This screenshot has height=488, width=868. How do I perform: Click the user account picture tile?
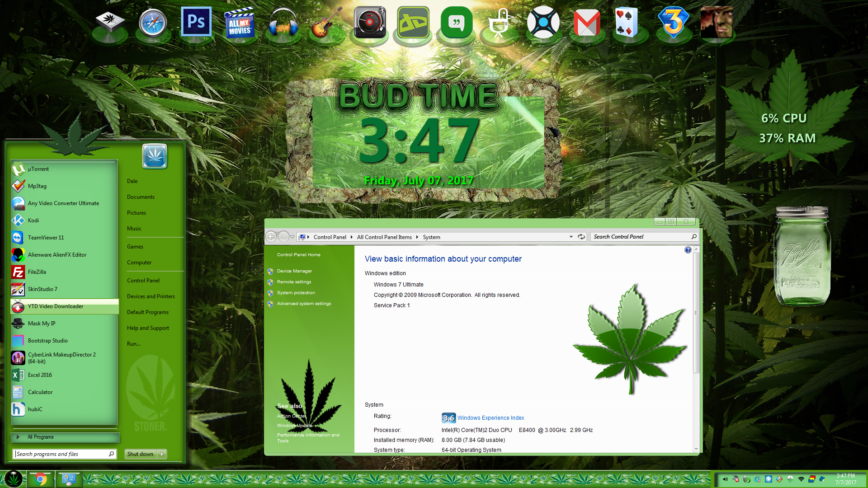coord(155,156)
